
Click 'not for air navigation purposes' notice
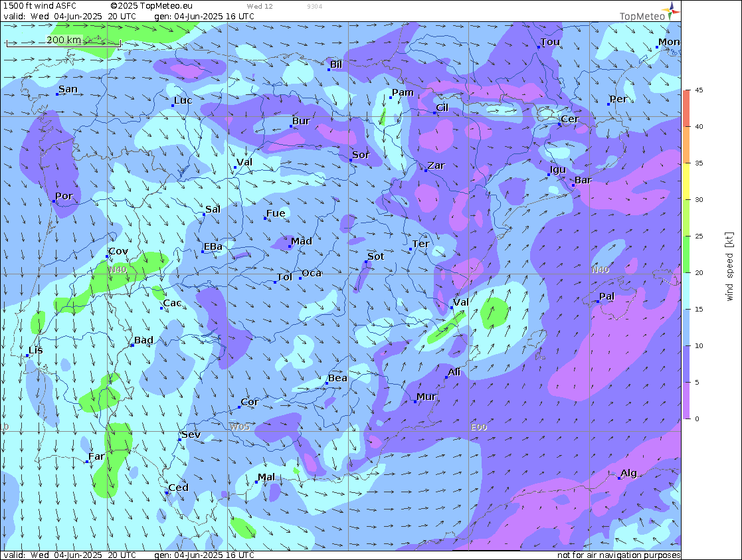(x=618, y=555)
